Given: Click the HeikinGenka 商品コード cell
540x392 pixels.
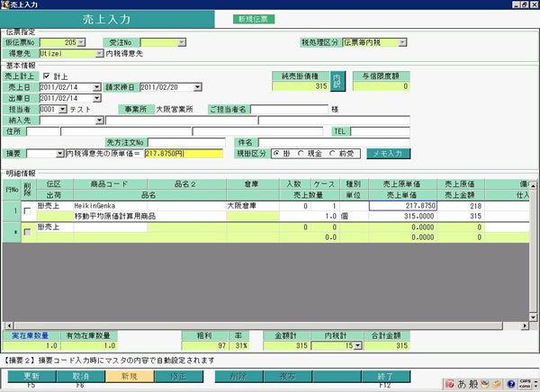Looking at the screenshot, I should coord(110,206).
